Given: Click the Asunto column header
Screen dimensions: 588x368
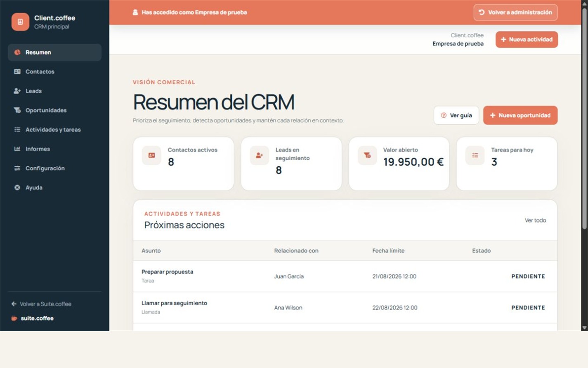Looking at the screenshot, I should [151, 251].
